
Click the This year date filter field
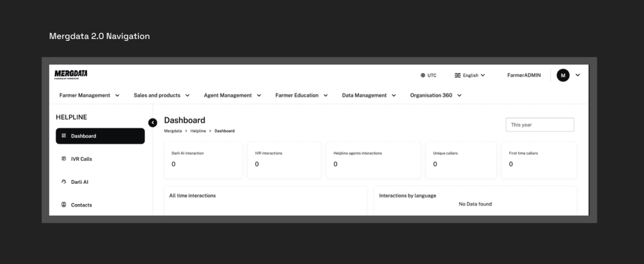click(x=540, y=125)
